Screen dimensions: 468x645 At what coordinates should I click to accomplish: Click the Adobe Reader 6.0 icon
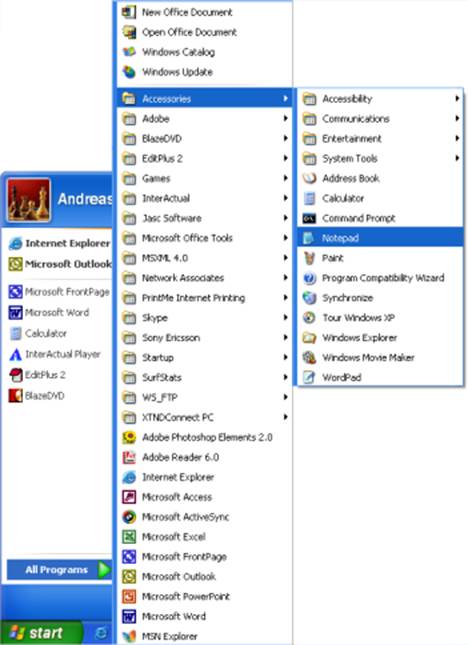129,457
